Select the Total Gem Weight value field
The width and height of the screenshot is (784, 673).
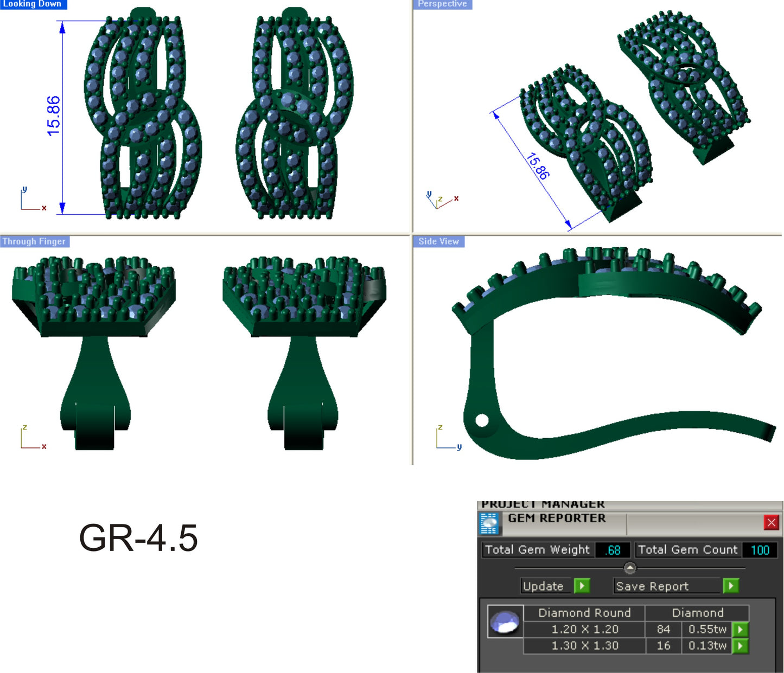click(x=614, y=549)
